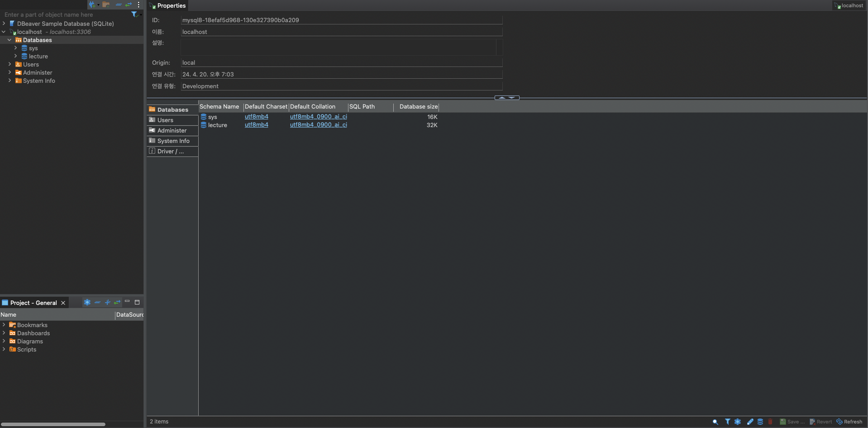Collapse the localhost connection node

(x=4, y=32)
